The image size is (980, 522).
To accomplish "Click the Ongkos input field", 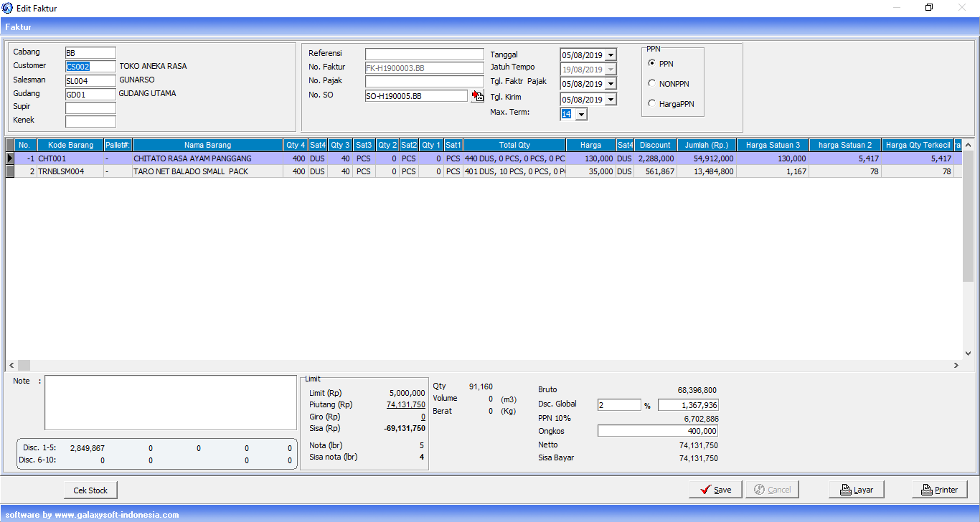I will click(657, 431).
